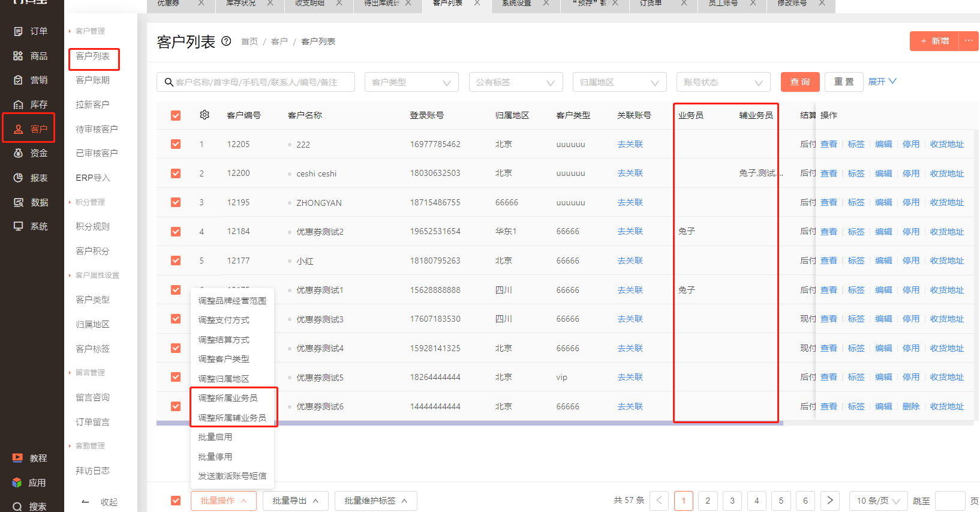
Task: Toggle the select-all header checkbox
Action: (176, 115)
